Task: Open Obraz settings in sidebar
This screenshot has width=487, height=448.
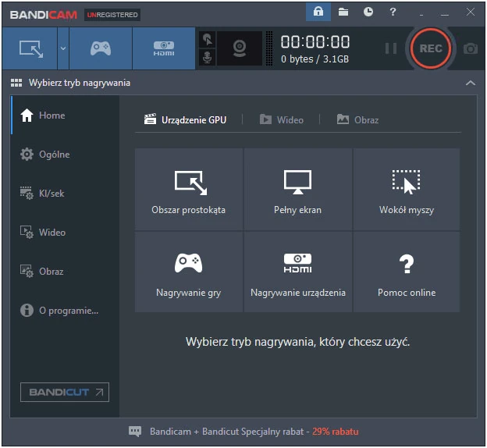Action: pos(65,272)
